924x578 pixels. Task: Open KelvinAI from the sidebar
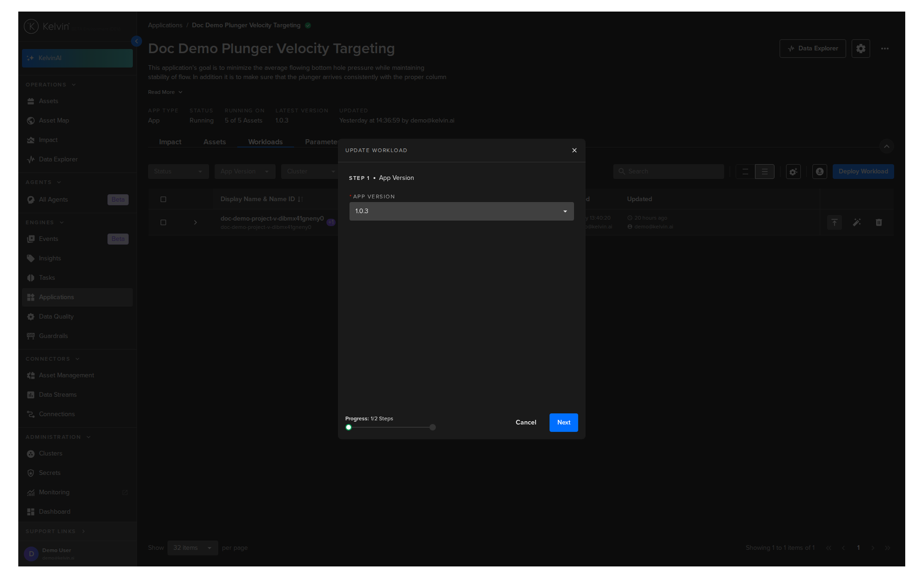click(x=77, y=58)
